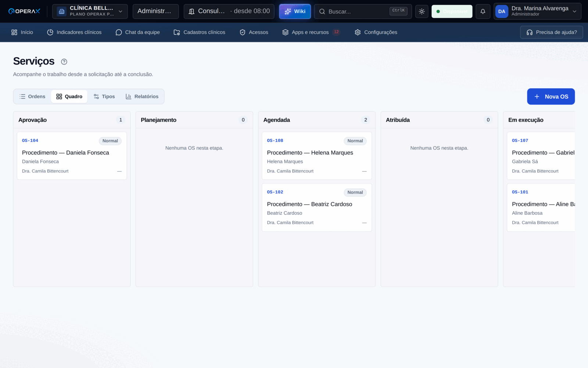Open the clinic selector dropdown
This screenshot has height=368, width=588.
(90, 11)
